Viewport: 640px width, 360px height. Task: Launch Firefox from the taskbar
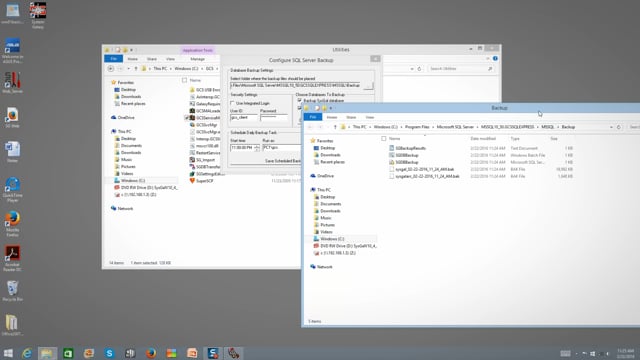pyautogui.click(x=151, y=353)
